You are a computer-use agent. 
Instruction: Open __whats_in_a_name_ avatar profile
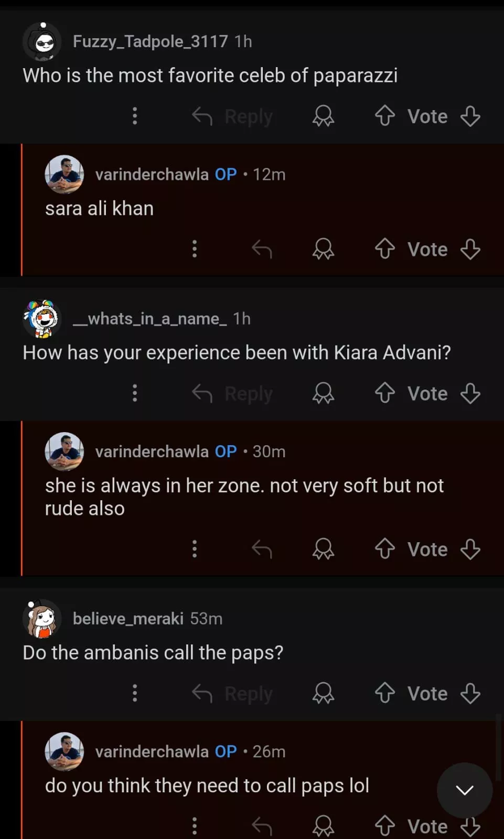(42, 319)
